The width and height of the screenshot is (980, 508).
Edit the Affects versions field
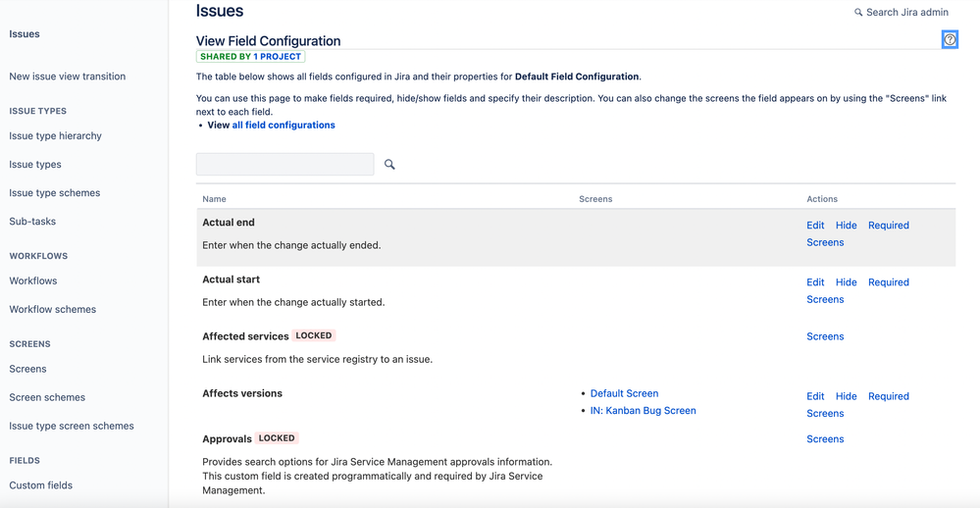pos(815,397)
